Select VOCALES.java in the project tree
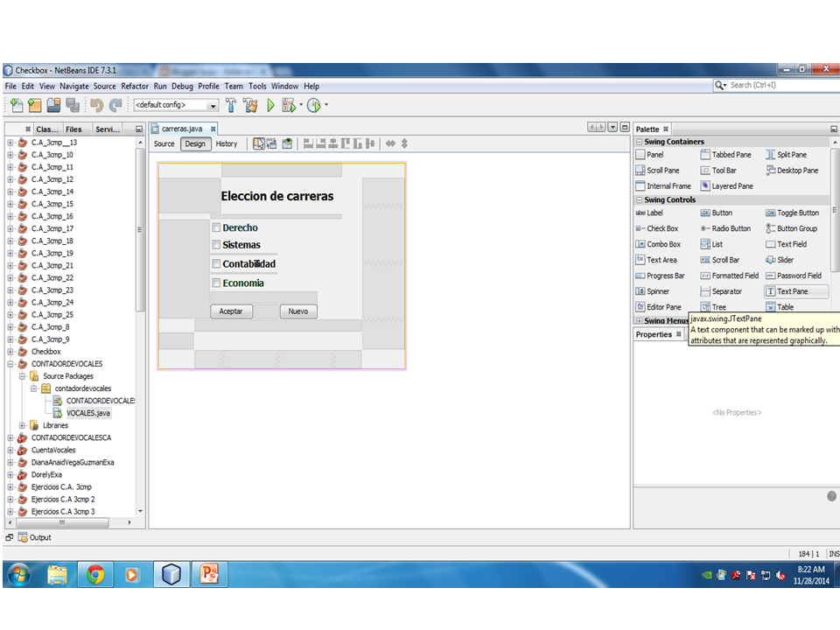Screen dimensions: 840x630 pyautogui.click(x=90, y=412)
